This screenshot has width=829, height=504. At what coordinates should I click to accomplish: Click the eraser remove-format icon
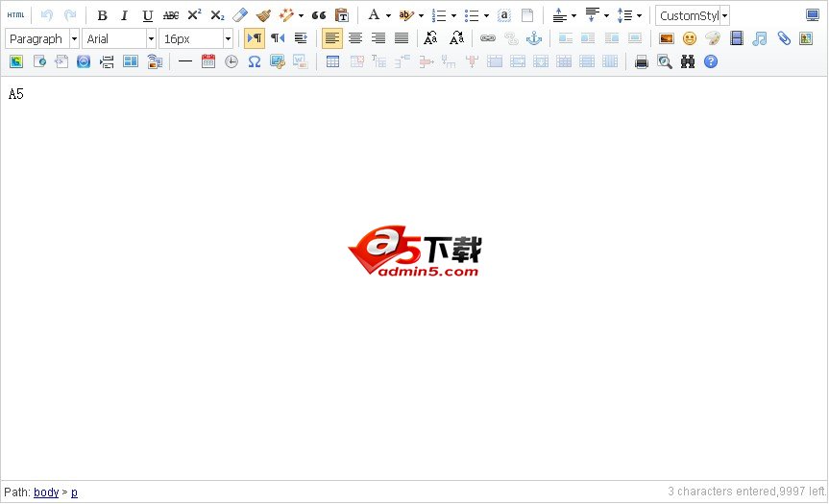(240, 15)
